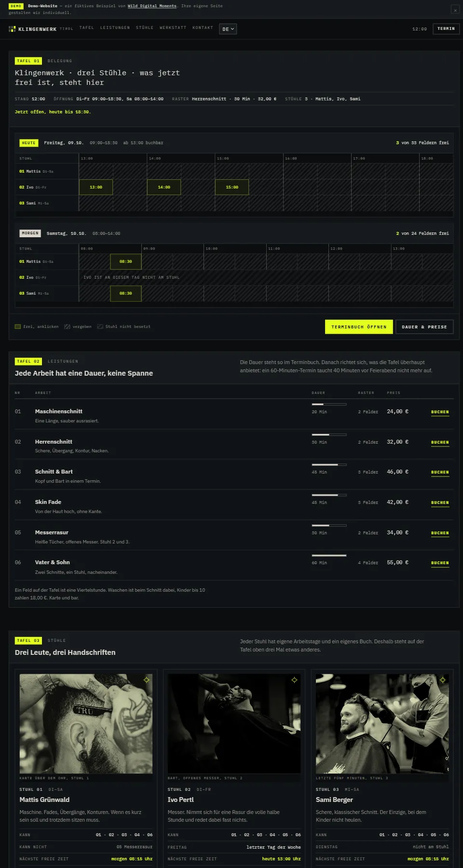Click '05 Messerrasur' in Mattis's Kann nicht row
The image size is (463, 868).
tap(134, 847)
